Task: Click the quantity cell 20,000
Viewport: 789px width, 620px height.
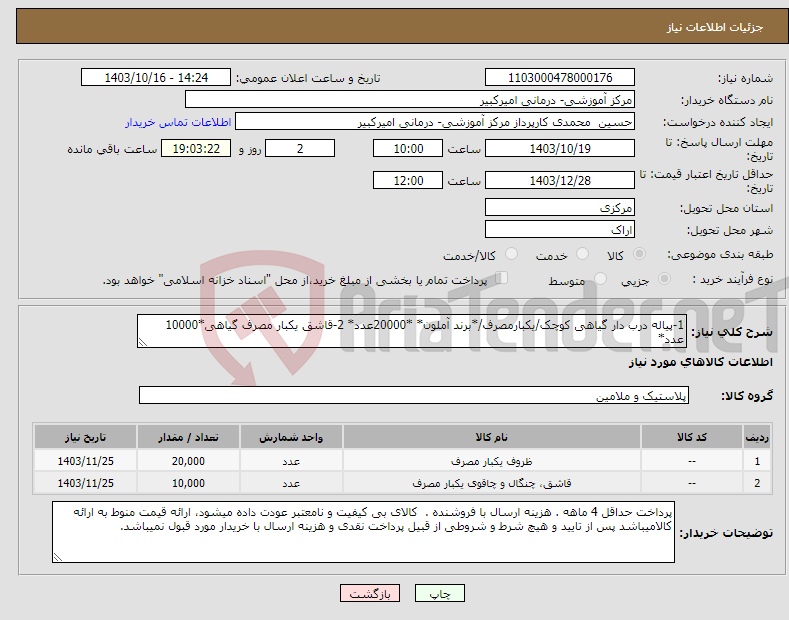Action: tap(188, 461)
